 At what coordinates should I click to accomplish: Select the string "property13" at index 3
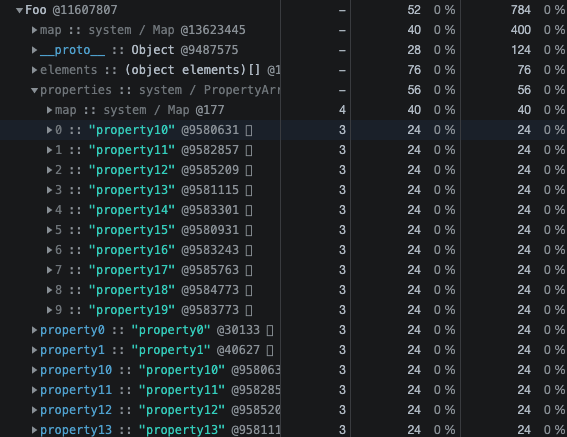point(132,190)
